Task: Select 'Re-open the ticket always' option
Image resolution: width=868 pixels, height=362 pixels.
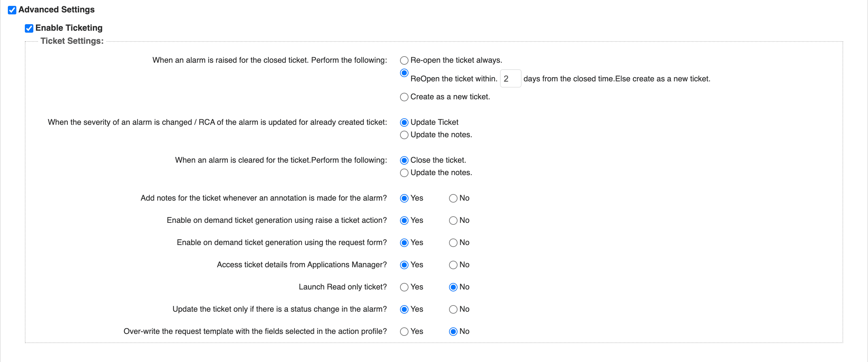Action: tap(404, 60)
